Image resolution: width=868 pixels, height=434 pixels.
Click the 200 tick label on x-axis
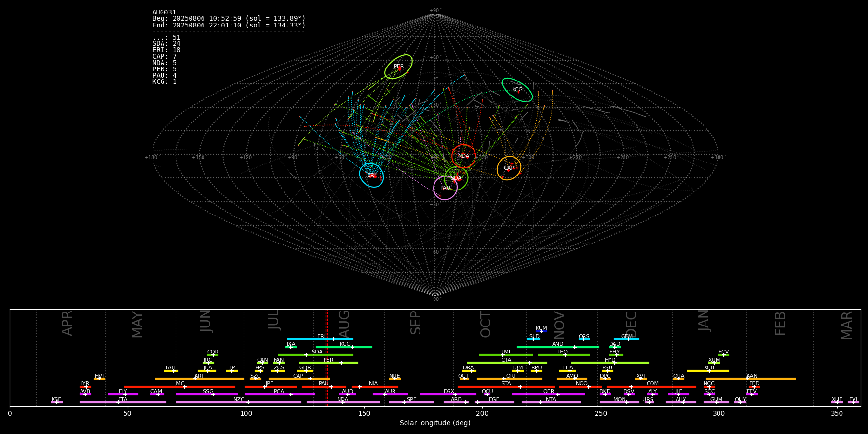[482, 414]
